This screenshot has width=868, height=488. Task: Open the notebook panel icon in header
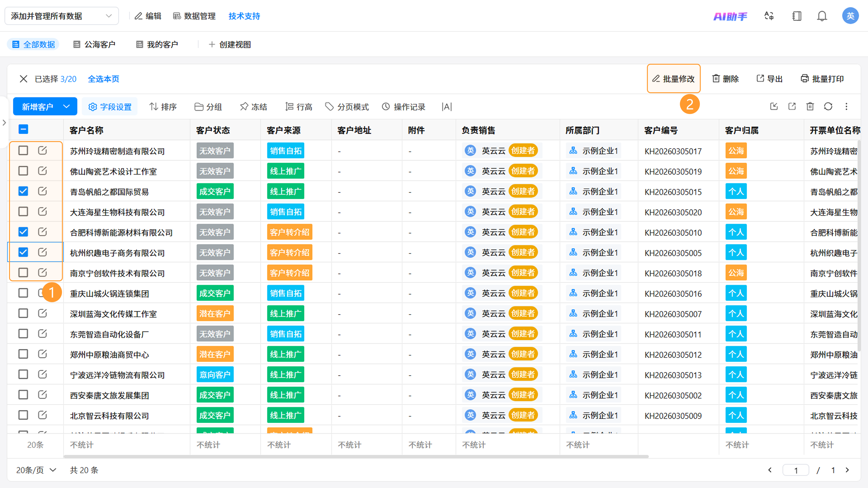tap(797, 16)
